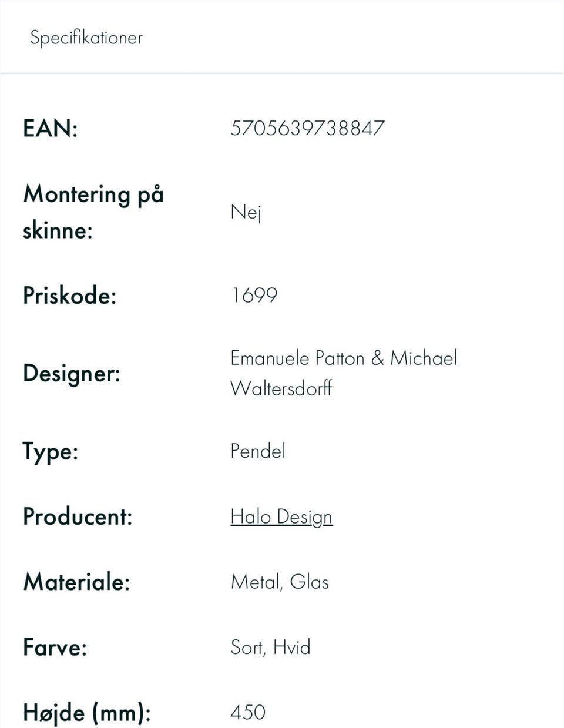
Task: Click the Type label
Action: pyautogui.click(x=51, y=451)
